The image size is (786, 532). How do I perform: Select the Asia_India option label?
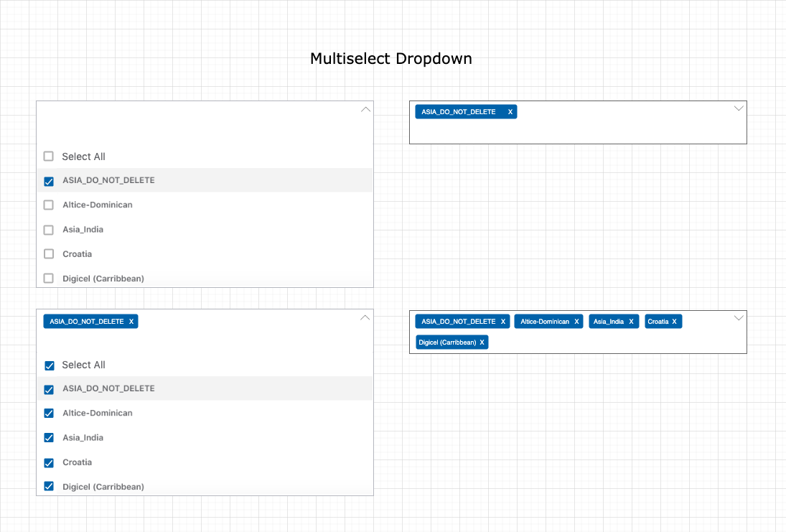(84, 229)
